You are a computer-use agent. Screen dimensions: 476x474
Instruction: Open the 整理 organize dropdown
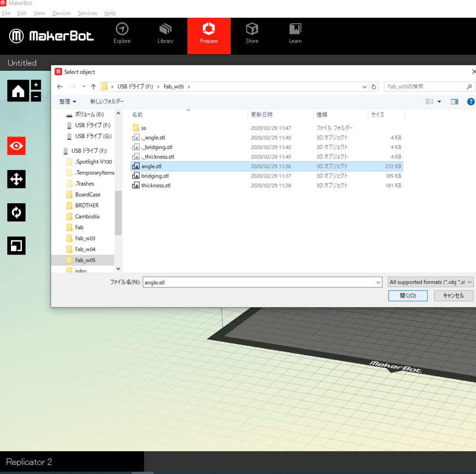pos(68,102)
